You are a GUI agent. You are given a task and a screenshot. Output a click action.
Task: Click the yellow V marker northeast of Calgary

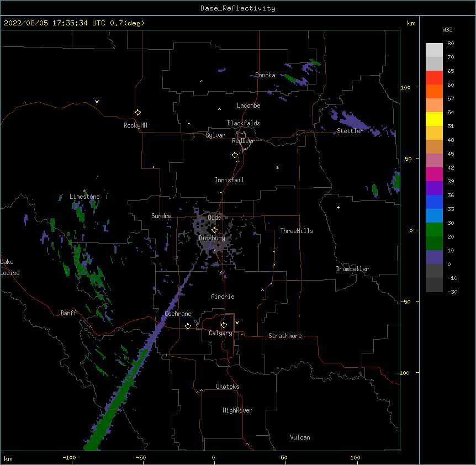click(237, 323)
